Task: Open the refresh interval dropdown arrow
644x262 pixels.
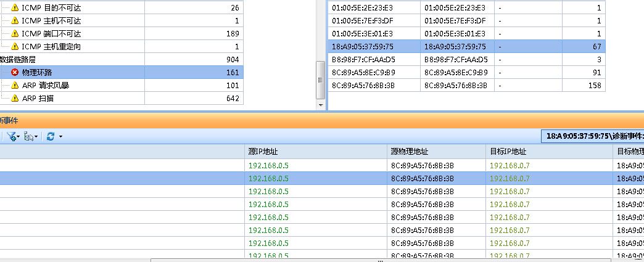Action: click(x=61, y=137)
